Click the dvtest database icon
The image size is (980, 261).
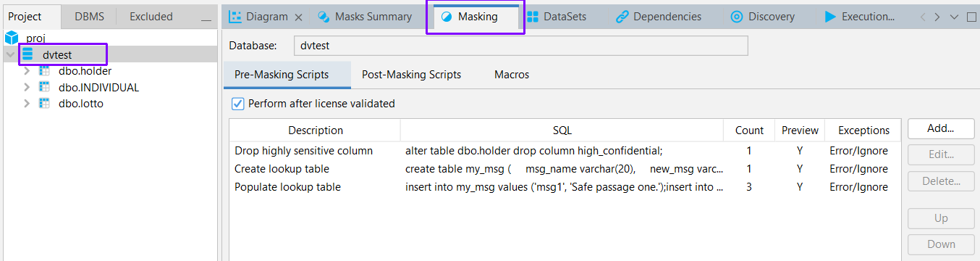(28, 54)
